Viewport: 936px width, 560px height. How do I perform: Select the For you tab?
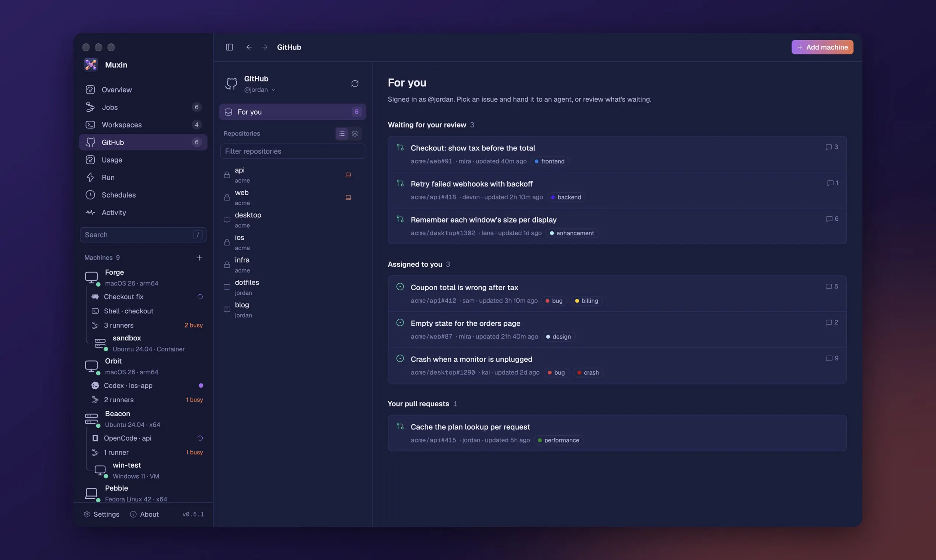(x=293, y=112)
